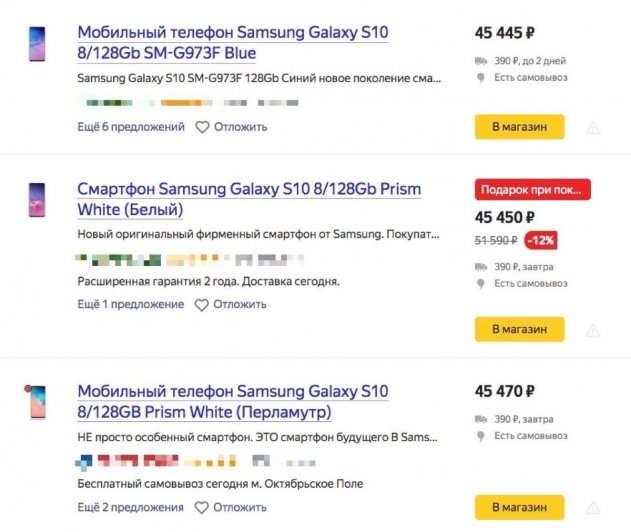Click the delivery truck icon in the Перламутр offer
631x532 pixels.
tap(480, 419)
